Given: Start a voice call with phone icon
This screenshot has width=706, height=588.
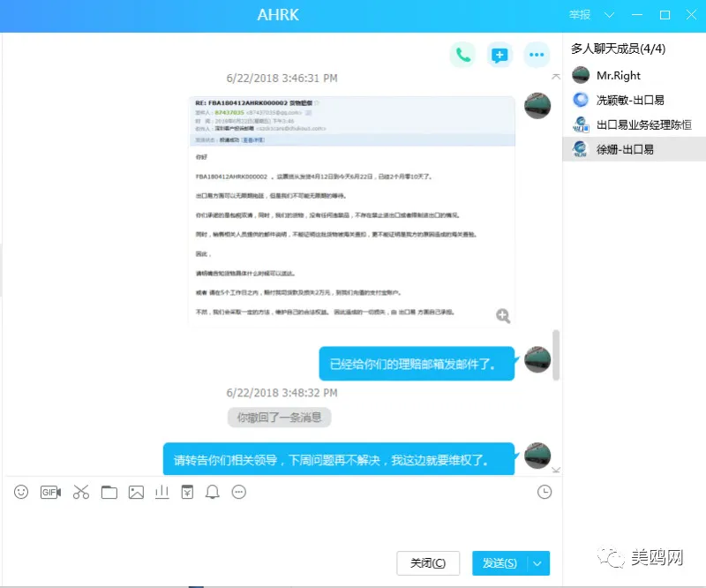Looking at the screenshot, I should click(x=462, y=55).
